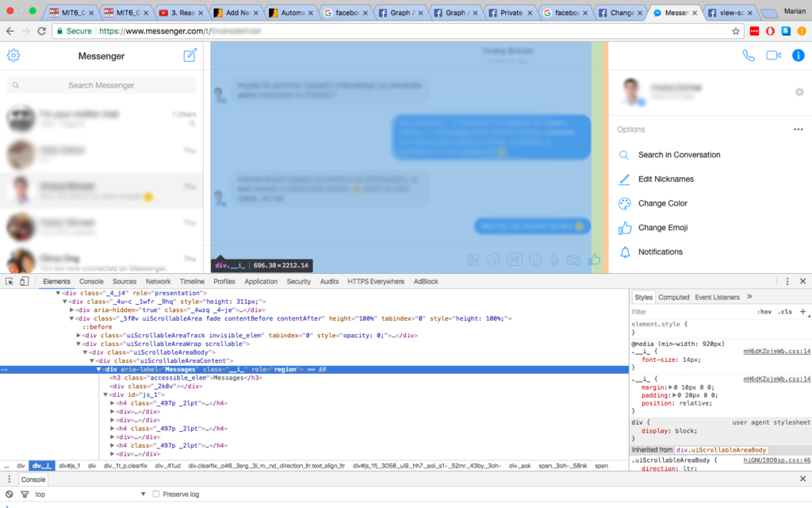Click the thumbs-up like icon in the composer
The width and height of the screenshot is (812, 508).
click(594, 260)
